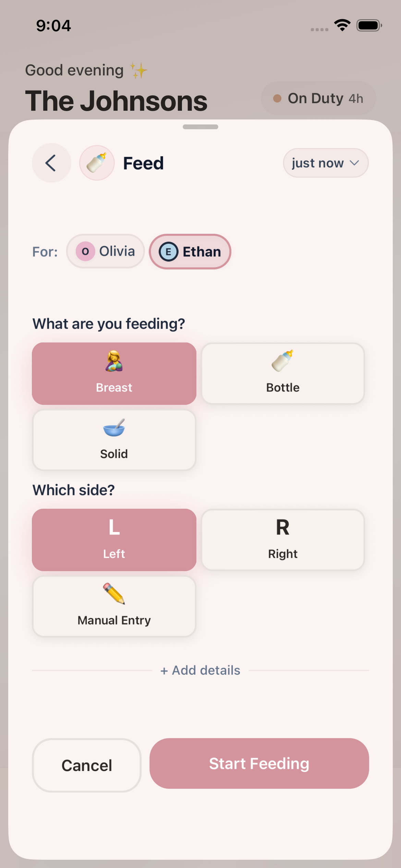Tap Ethan's E avatar badge
The image size is (401, 868).
tap(169, 251)
